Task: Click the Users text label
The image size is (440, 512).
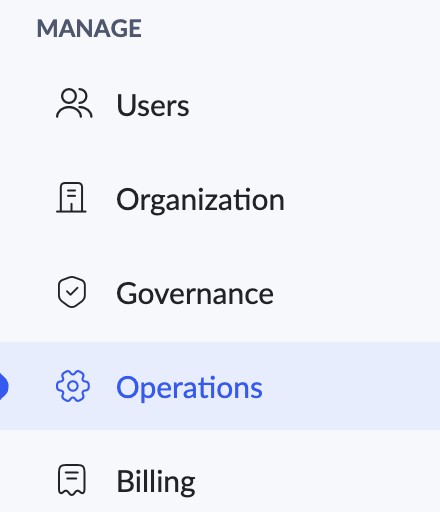Action: 153,105
